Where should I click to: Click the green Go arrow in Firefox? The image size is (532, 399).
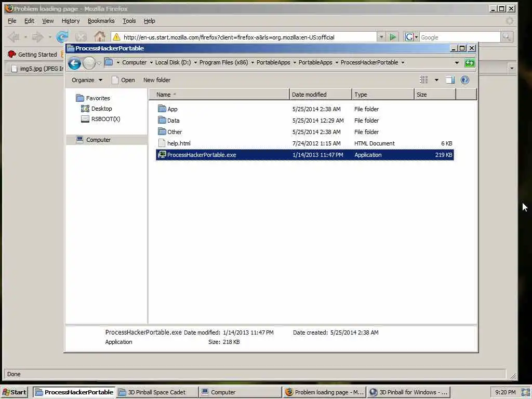tap(393, 37)
